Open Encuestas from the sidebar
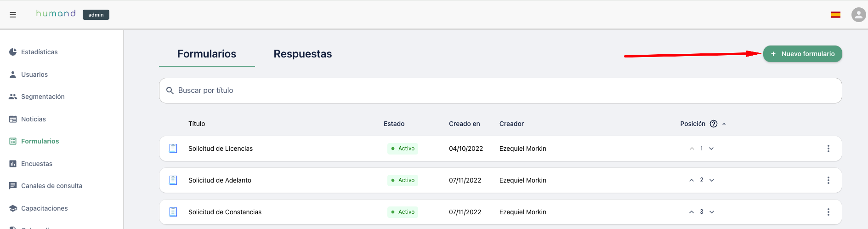The image size is (868, 229). [x=36, y=164]
